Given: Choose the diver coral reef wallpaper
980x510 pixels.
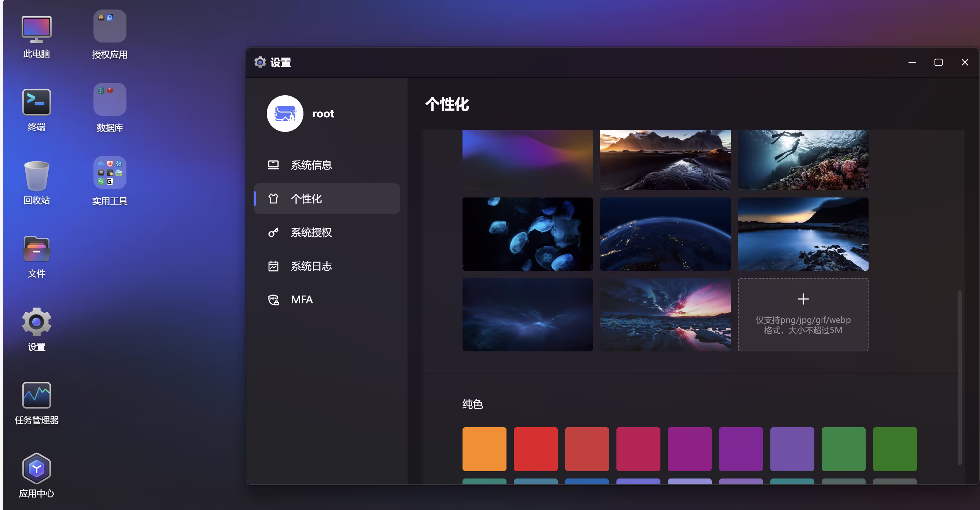Looking at the screenshot, I should 803,160.
